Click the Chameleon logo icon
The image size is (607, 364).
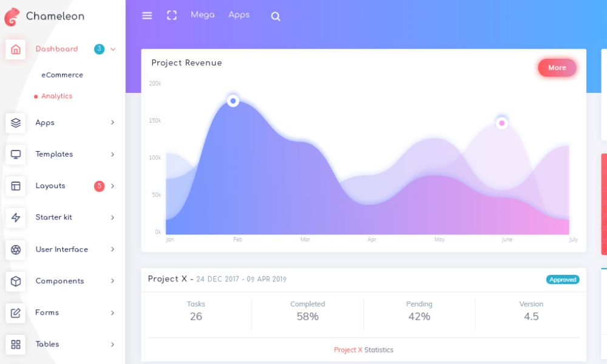point(12,16)
